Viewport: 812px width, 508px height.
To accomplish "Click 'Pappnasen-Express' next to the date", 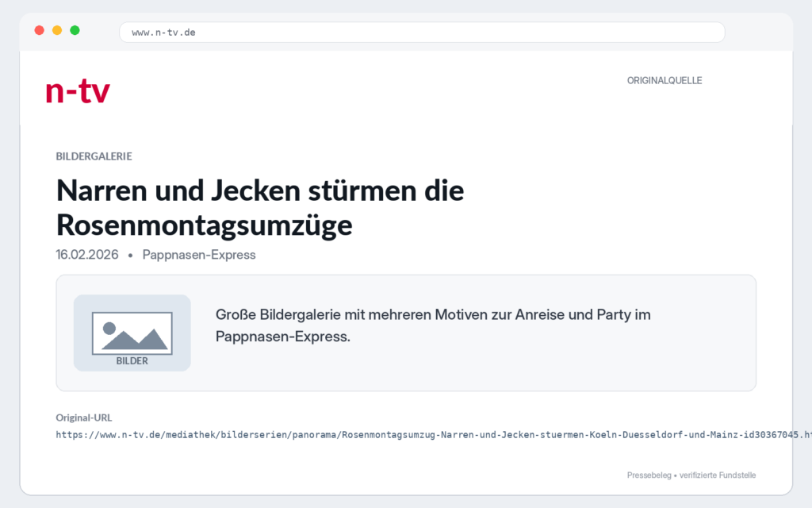I will point(199,255).
